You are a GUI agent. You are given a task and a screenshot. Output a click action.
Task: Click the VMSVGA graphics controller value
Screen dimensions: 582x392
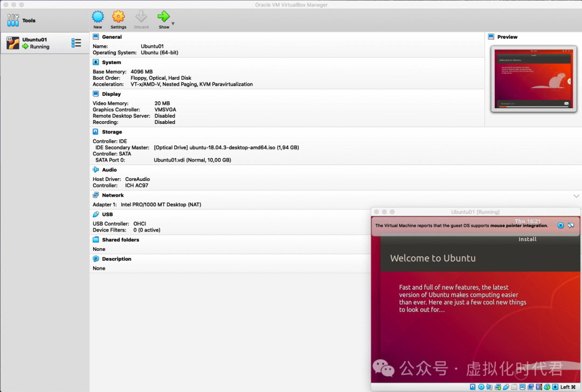click(165, 110)
